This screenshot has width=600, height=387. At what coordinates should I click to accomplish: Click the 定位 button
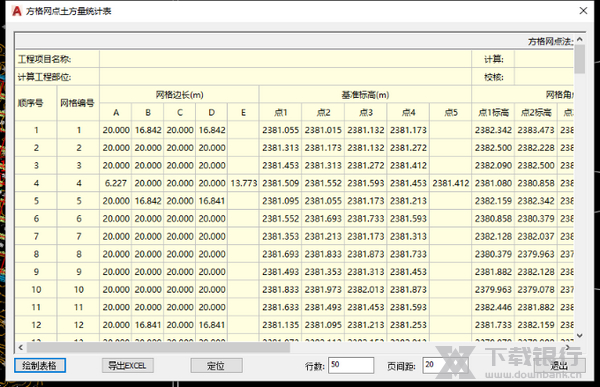tap(216, 365)
